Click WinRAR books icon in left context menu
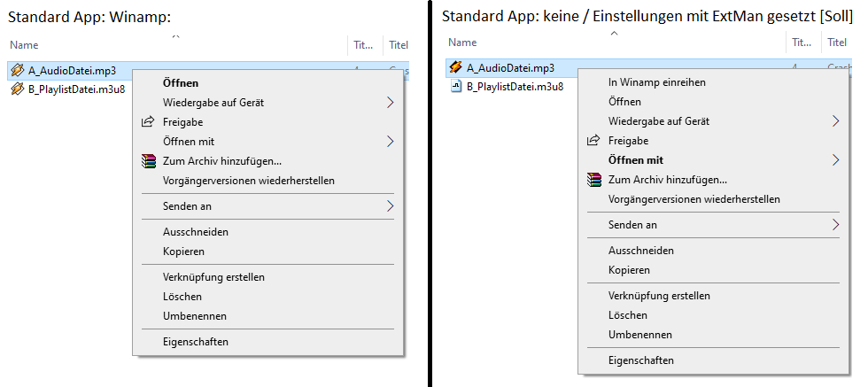Screen dimensions: 868x387 coord(149,161)
